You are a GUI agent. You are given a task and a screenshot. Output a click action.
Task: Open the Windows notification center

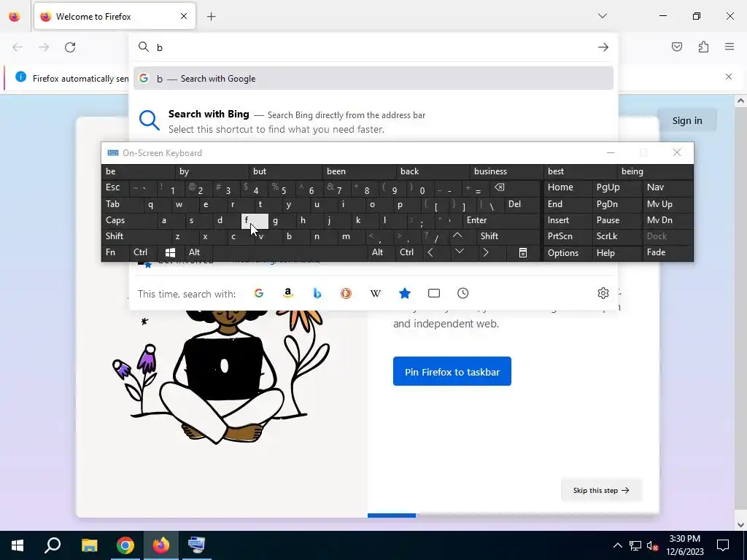click(x=723, y=545)
